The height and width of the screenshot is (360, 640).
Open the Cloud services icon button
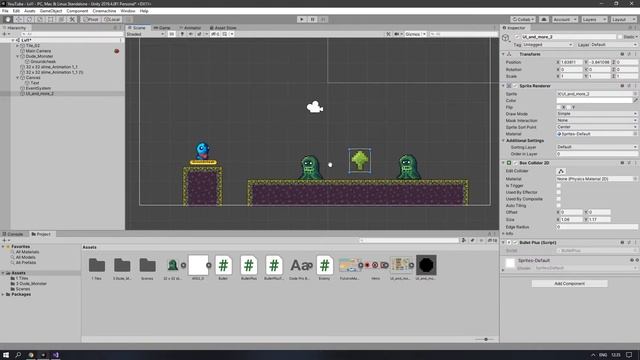(544, 19)
